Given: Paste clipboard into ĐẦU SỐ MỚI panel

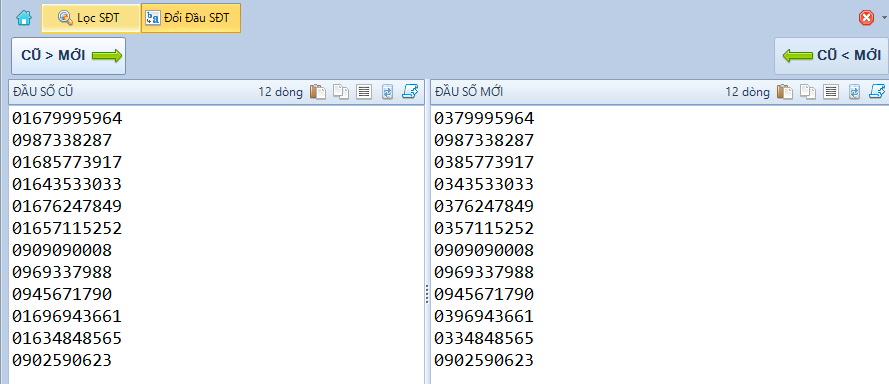Looking at the screenshot, I should [785, 92].
